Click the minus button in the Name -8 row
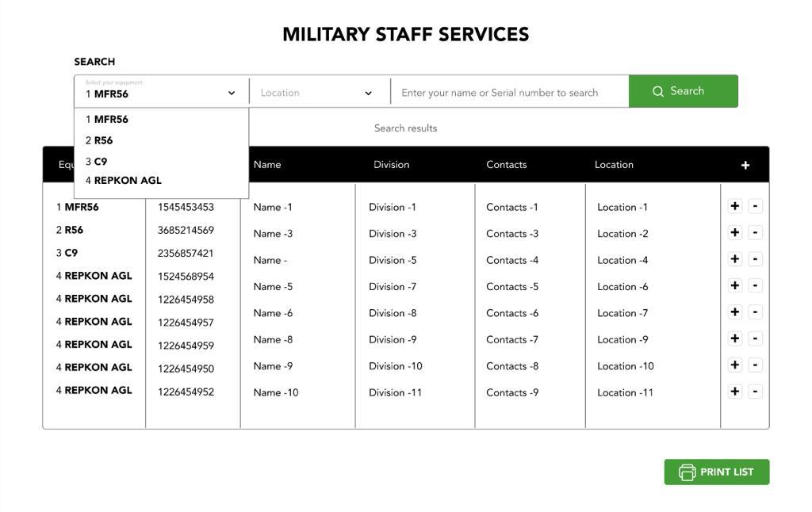The width and height of the screenshot is (812, 512). pyautogui.click(x=756, y=338)
